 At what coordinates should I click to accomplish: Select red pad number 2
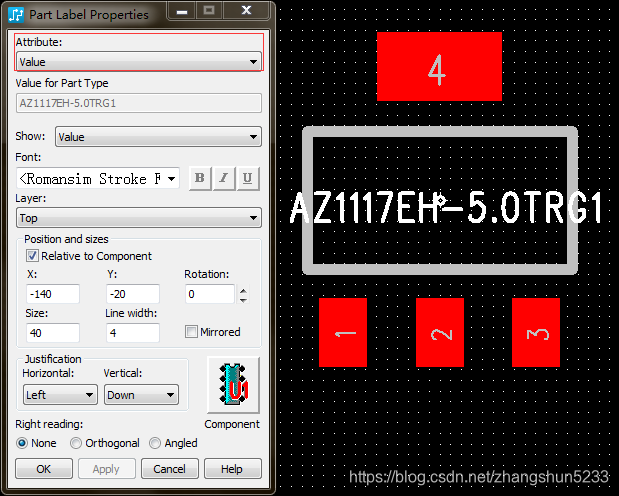(x=440, y=333)
